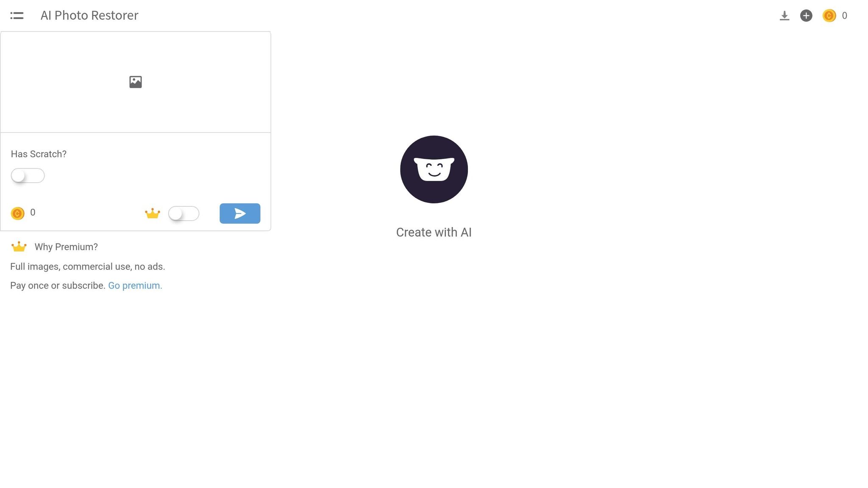Follow the Go premium link
868x488 pixels.
click(x=135, y=286)
